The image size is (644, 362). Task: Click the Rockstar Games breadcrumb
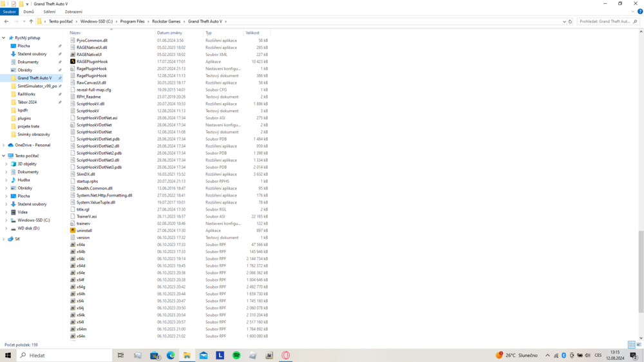coord(166,21)
